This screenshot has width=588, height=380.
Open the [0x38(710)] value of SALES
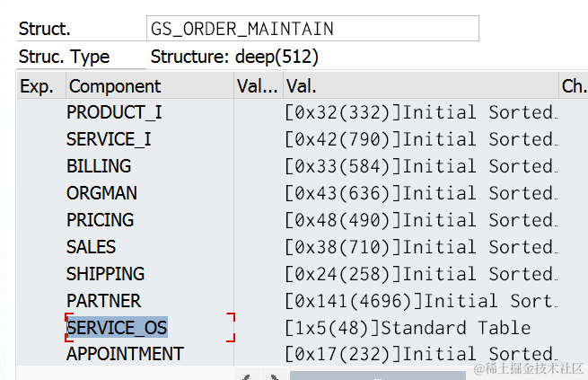tap(421, 247)
